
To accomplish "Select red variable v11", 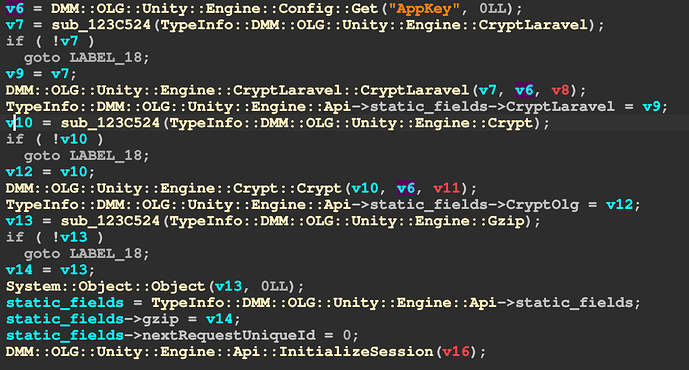I will point(447,188).
